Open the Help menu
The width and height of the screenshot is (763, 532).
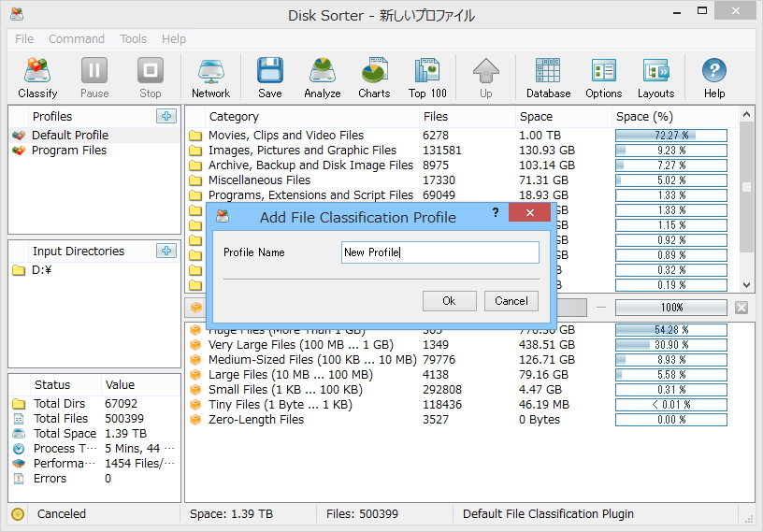pyautogui.click(x=174, y=39)
